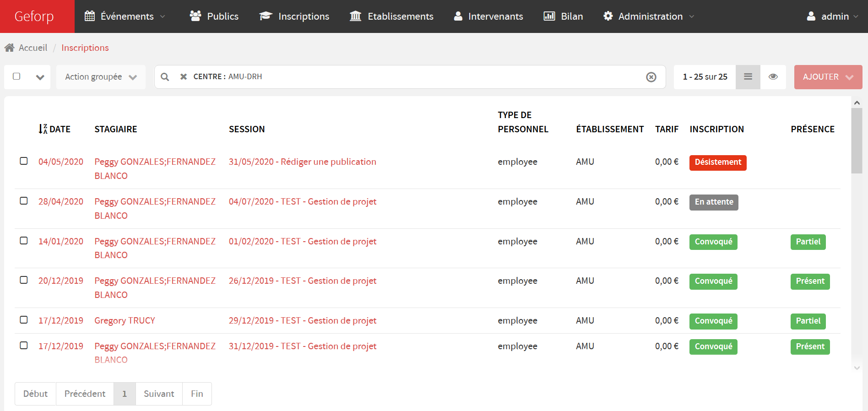This screenshot has width=868, height=411.
Task: Open the Action groupée dropdown
Action: point(101,77)
